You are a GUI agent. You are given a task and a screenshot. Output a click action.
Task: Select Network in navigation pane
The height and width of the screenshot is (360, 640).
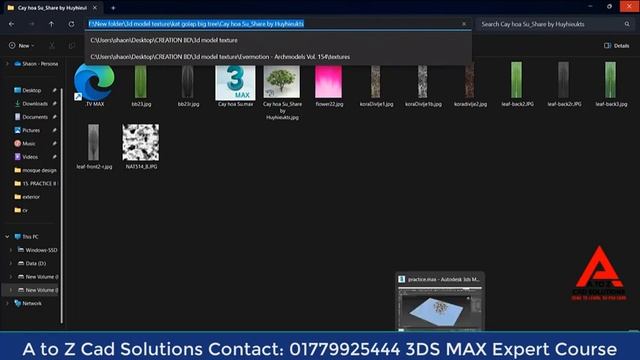(x=32, y=303)
